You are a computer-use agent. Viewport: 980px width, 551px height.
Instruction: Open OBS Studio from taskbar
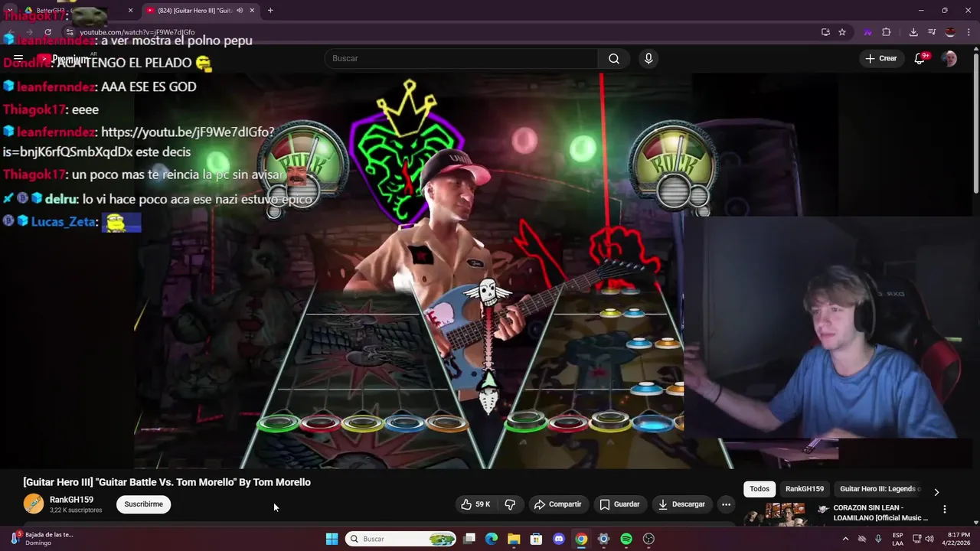point(648,539)
